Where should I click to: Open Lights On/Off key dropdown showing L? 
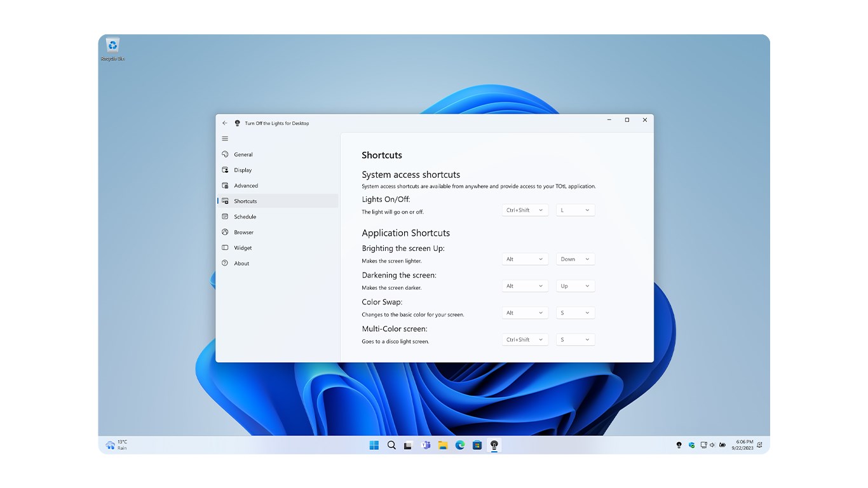576,210
